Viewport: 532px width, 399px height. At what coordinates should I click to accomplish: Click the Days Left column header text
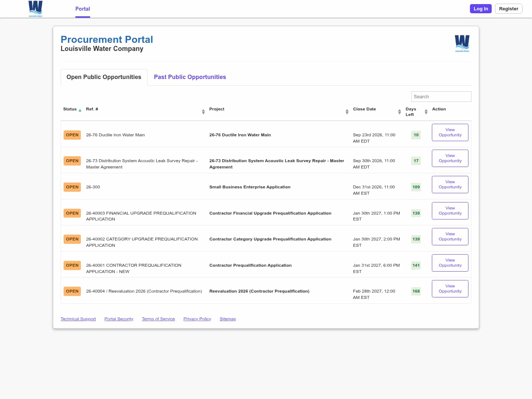tap(411, 112)
